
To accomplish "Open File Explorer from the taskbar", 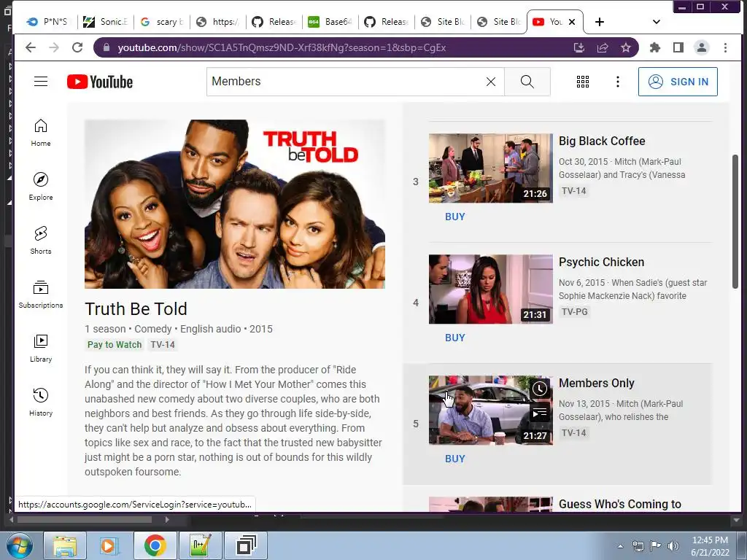I will pyautogui.click(x=65, y=545).
